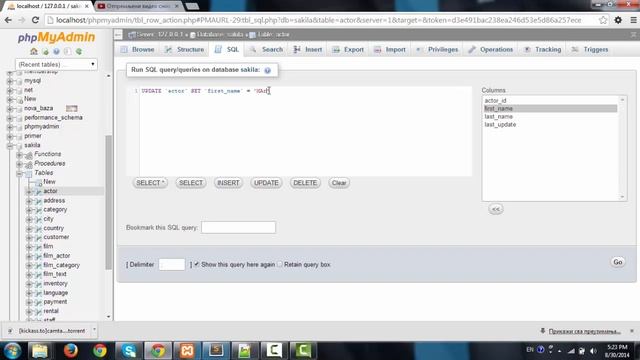Expand the mysql database node

(10, 81)
